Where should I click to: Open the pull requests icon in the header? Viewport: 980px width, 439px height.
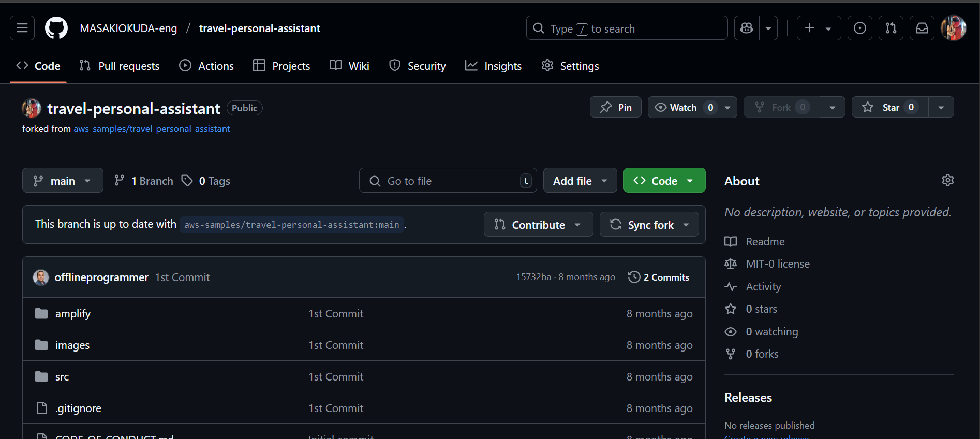891,28
